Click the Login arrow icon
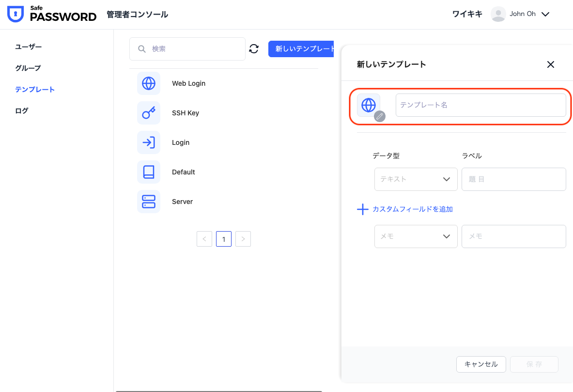Image resolution: width=573 pixels, height=392 pixels. click(x=149, y=142)
